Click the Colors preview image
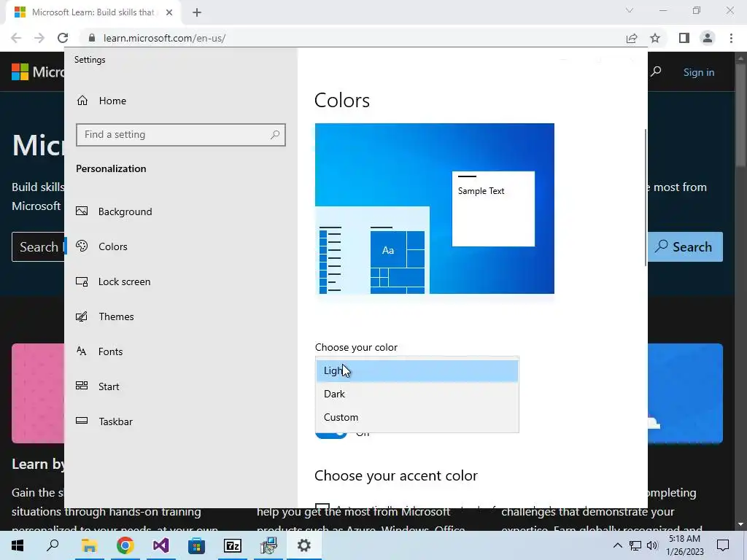The width and height of the screenshot is (747, 560). pos(435,209)
